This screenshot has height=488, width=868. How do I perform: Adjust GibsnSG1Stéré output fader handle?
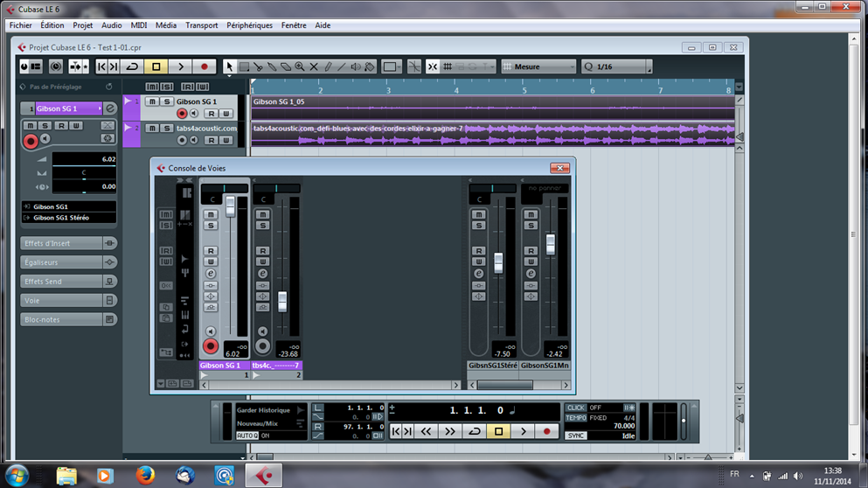[x=498, y=262]
